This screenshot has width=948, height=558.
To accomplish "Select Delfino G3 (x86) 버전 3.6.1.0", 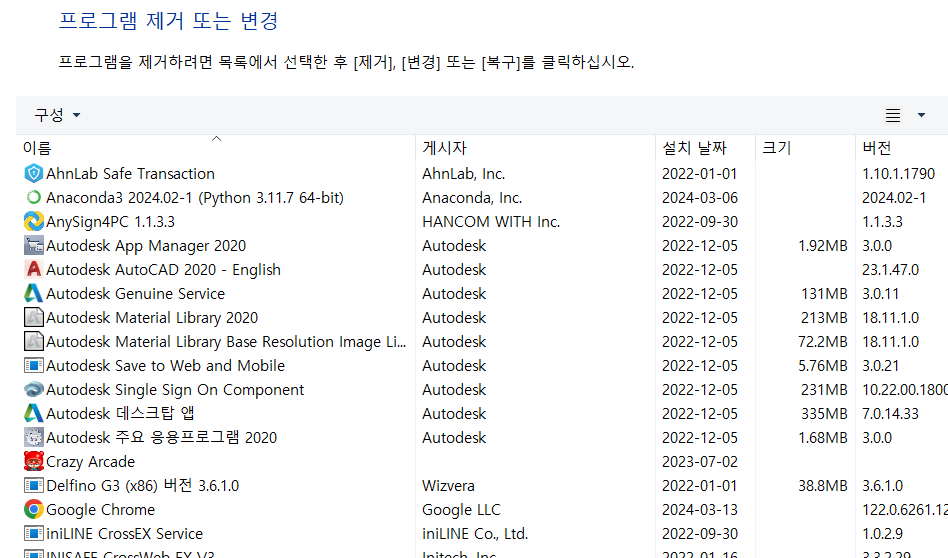I will point(142,485).
